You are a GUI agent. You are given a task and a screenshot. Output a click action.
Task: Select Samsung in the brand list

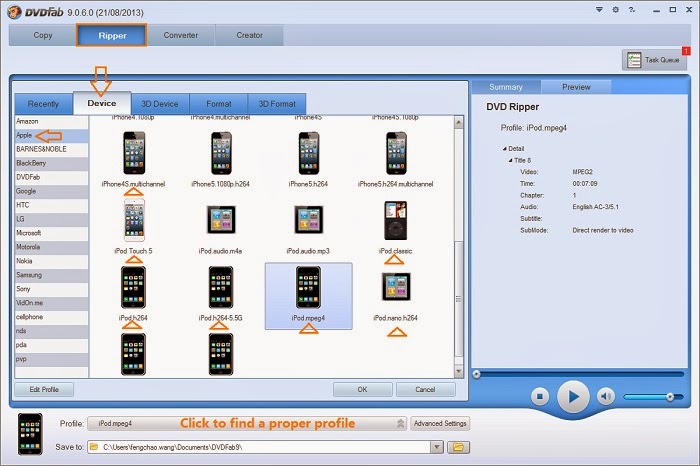[51, 275]
